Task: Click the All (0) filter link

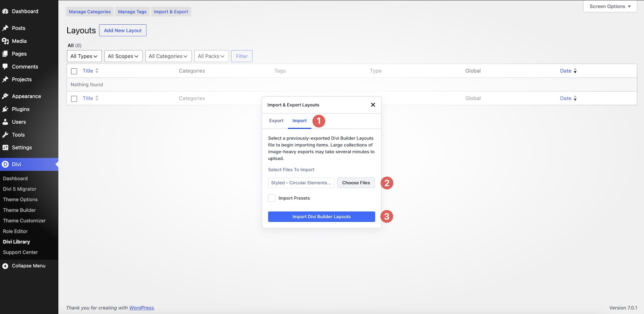Action: point(74,45)
